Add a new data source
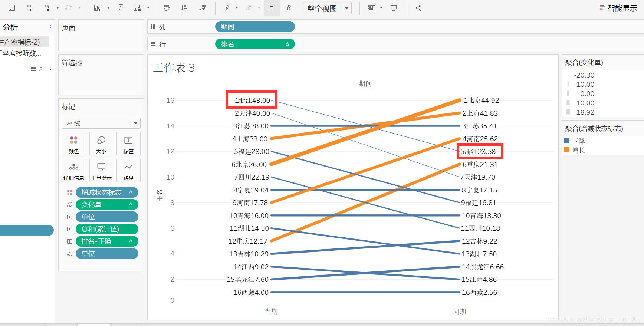644x326 pixels. tap(29, 8)
